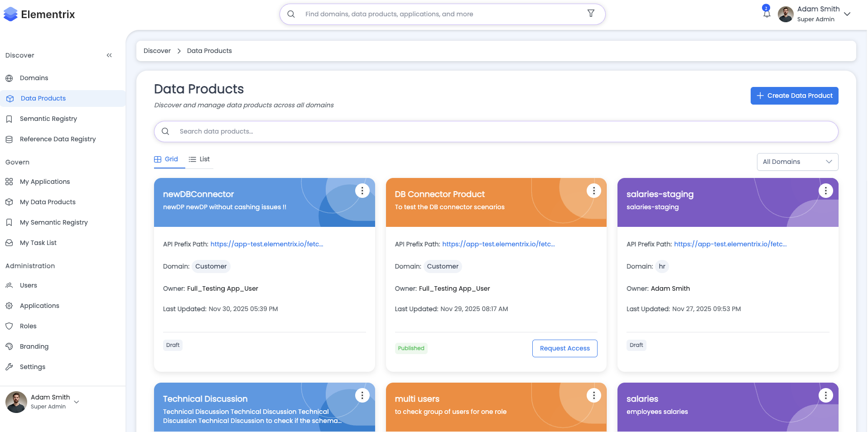Open Reference Data Registry from sidebar
The image size is (868, 432).
[58, 139]
